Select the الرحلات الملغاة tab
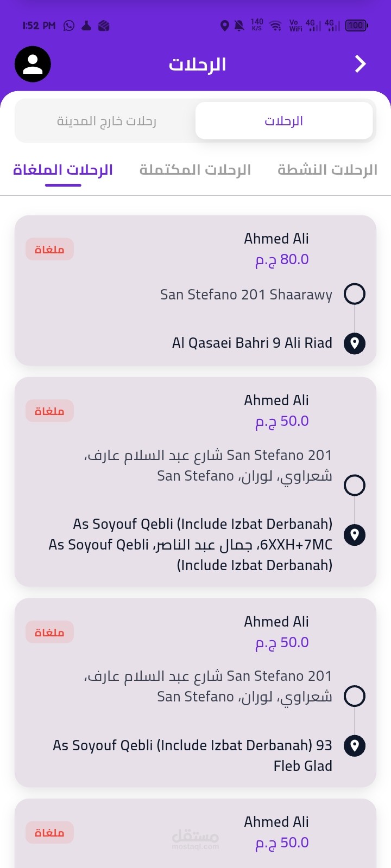Screen dimensions: 391x868 [63, 170]
